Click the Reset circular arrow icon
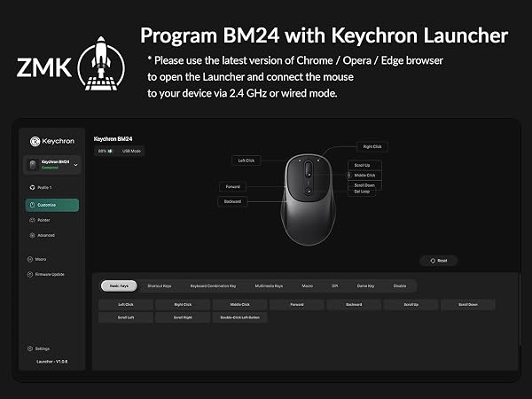Image resolution: width=532 pixels, height=399 pixels. point(433,261)
